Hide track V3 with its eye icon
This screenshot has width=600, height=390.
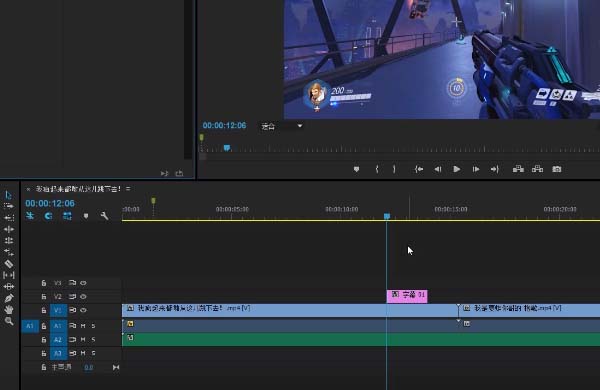83,283
